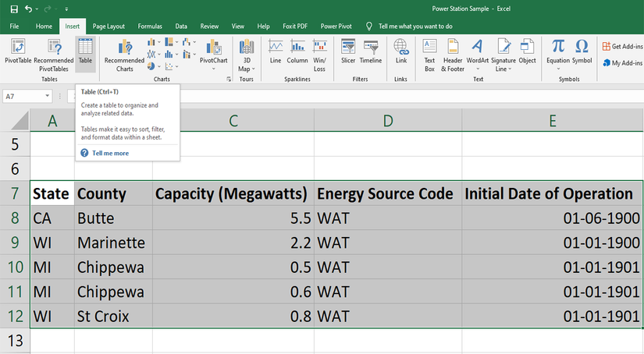Screen dimensions: 644x354
Task: Open the 3D Map tool
Action: 247,55
